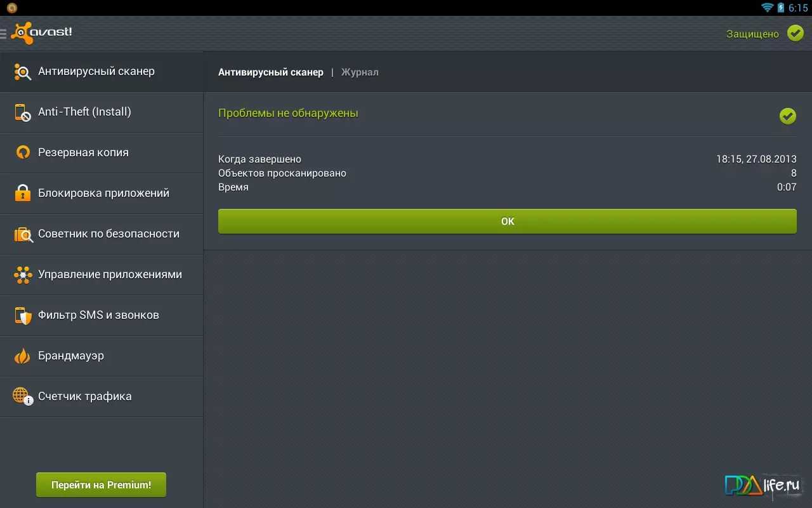Click the Перейти на Premium! button
812x508 pixels.
tap(101, 485)
